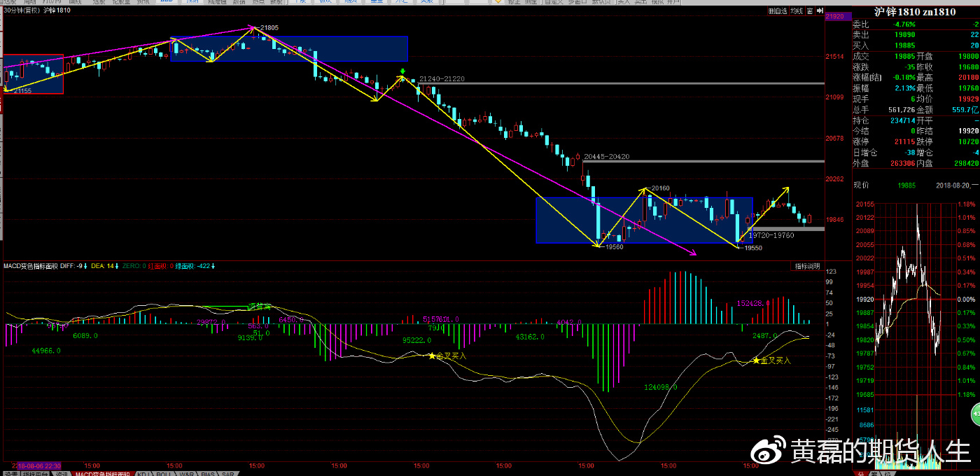Image resolution: width=980 pixels, height=476 pixels.
Task: Switch to the BOLL indicator tab
Action: click(163, 473)
